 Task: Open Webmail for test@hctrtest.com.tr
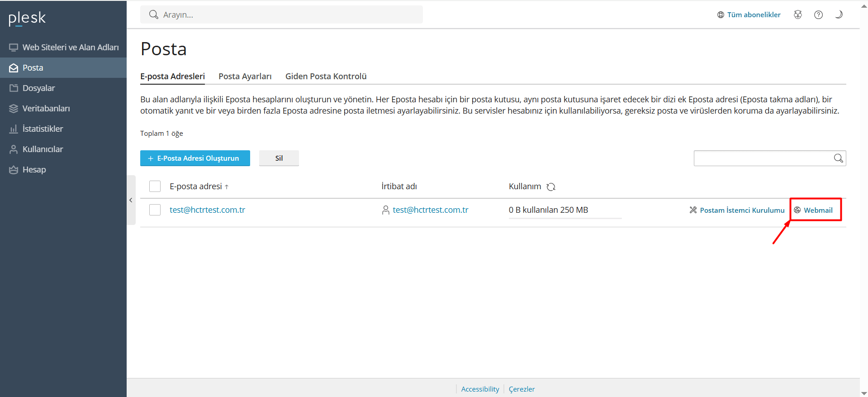click(x=813, y=210)
